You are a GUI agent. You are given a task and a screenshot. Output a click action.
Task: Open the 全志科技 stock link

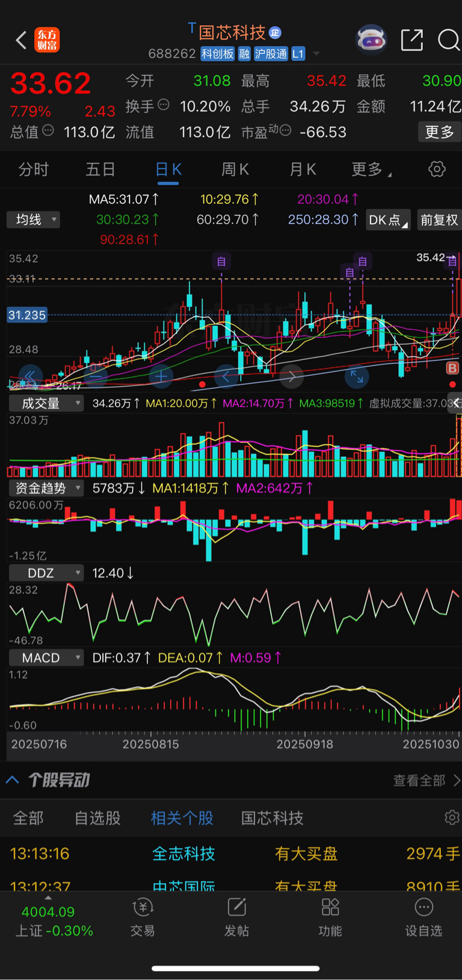183,853
